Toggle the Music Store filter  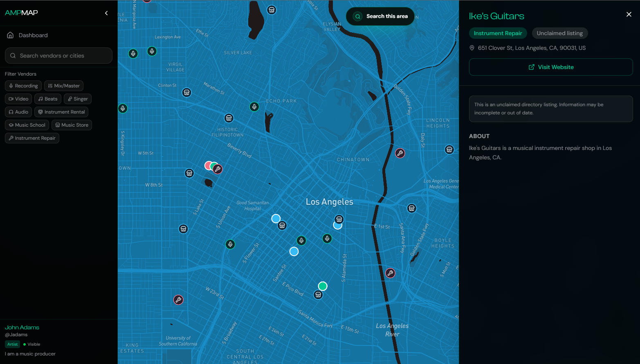(72, 125)
